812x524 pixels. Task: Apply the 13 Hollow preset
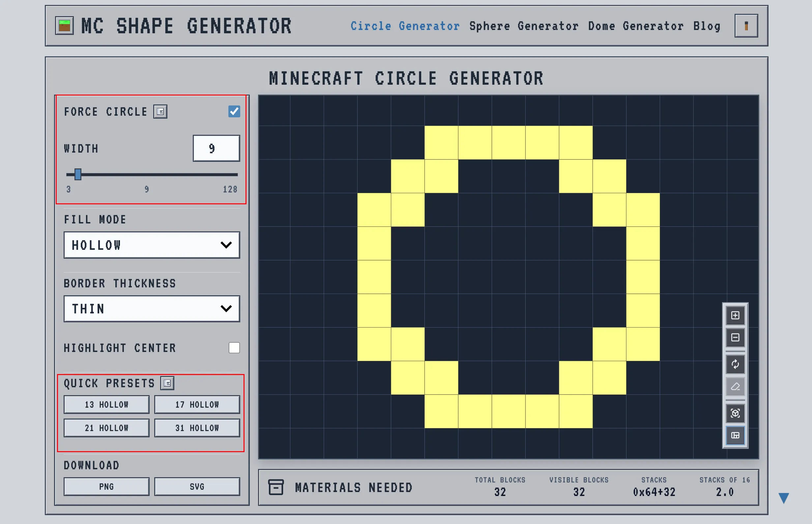[x=106, y=405]
